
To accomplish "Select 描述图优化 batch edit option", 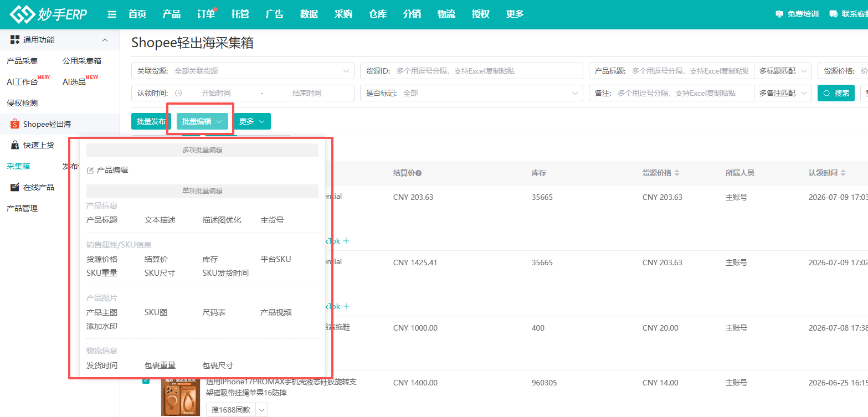I will (x=222, y=220).
